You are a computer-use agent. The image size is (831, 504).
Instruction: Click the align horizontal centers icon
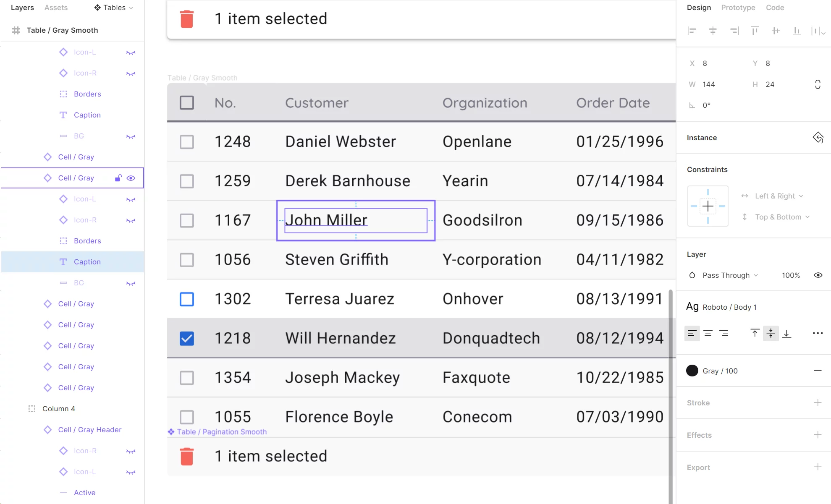coord(713,31)
